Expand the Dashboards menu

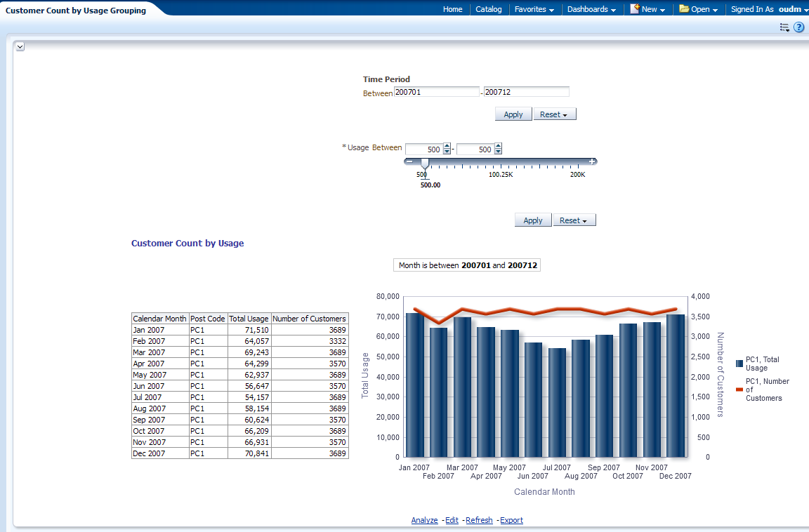coord(591,9)
